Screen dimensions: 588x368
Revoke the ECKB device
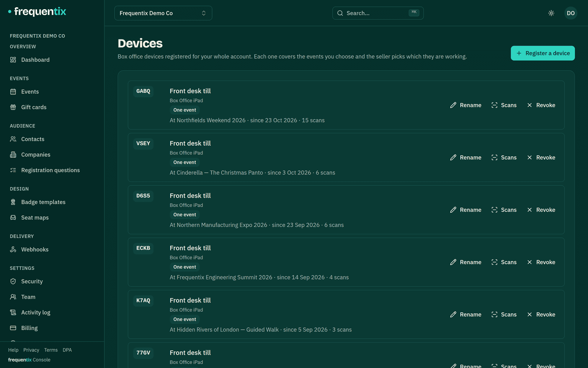(541, 262)
